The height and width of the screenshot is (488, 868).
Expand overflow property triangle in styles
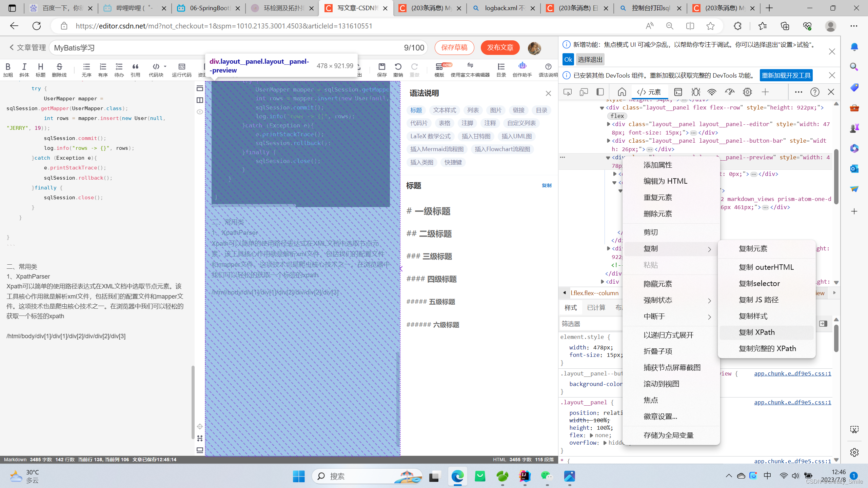(x=605, y=443)
